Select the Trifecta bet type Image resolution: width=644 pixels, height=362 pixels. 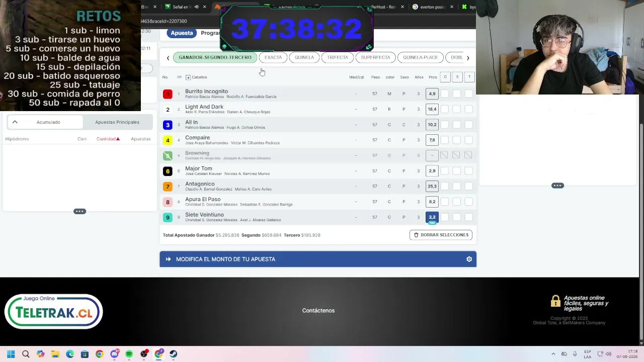(x=338, y=57)
